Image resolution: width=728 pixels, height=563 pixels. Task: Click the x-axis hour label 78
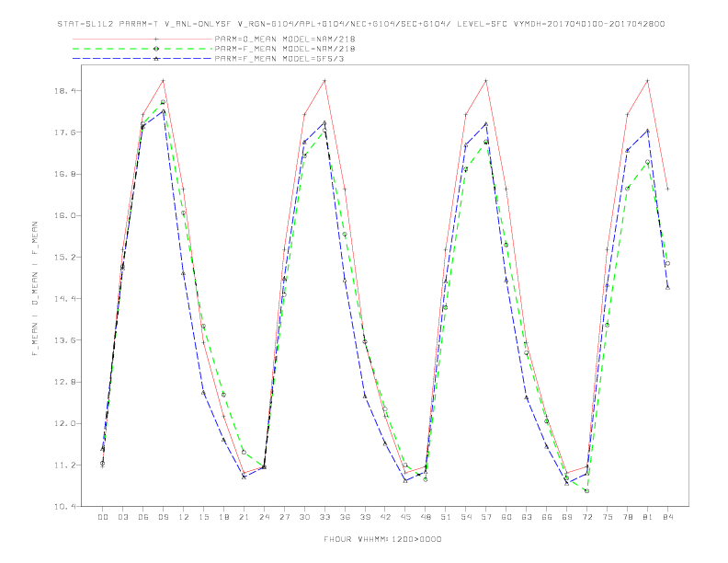point(628,517)
